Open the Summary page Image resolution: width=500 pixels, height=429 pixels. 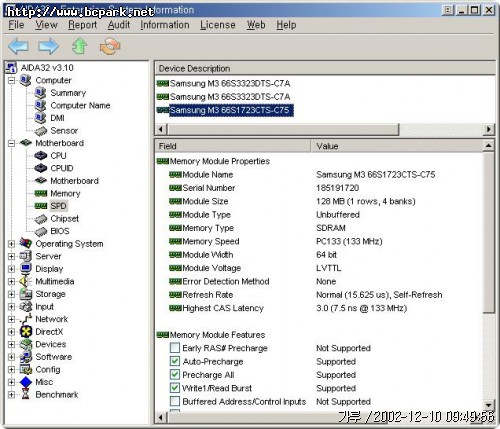tap(68, 93)
